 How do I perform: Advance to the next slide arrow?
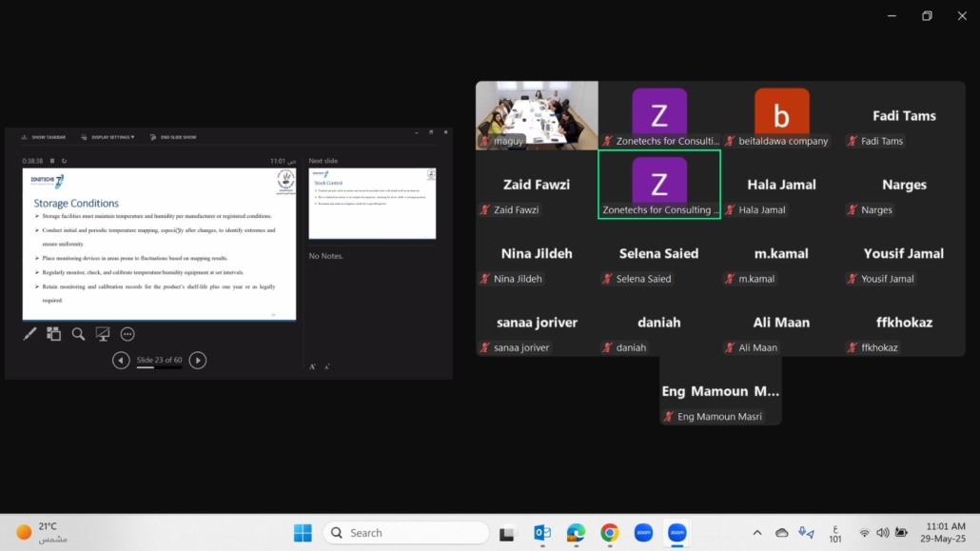point(197,360)
